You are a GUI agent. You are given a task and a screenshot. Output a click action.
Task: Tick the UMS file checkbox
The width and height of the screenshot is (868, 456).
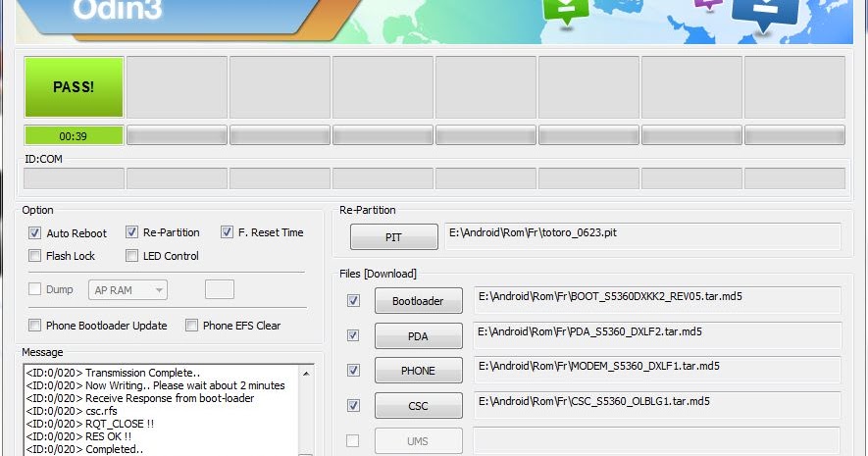[353, 440]
